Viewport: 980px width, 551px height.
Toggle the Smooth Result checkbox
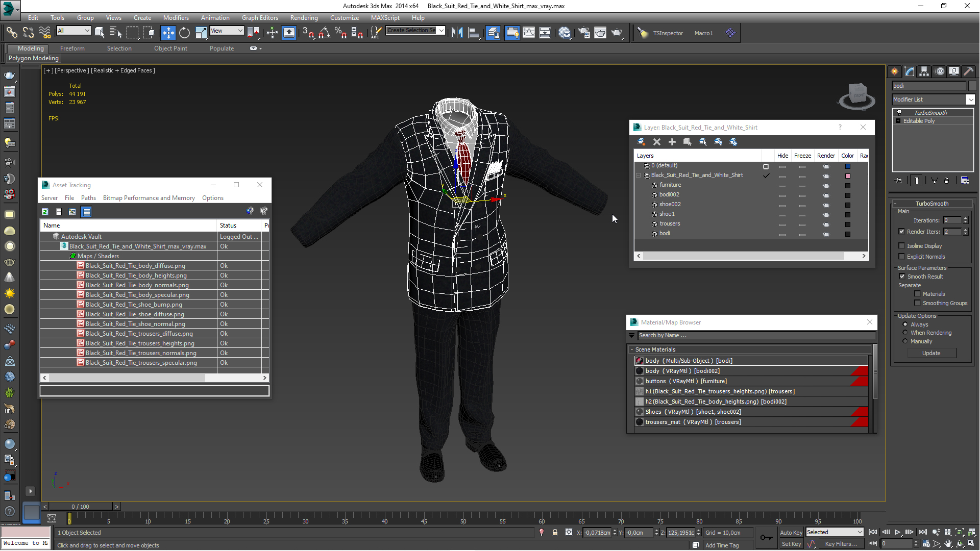902,277
